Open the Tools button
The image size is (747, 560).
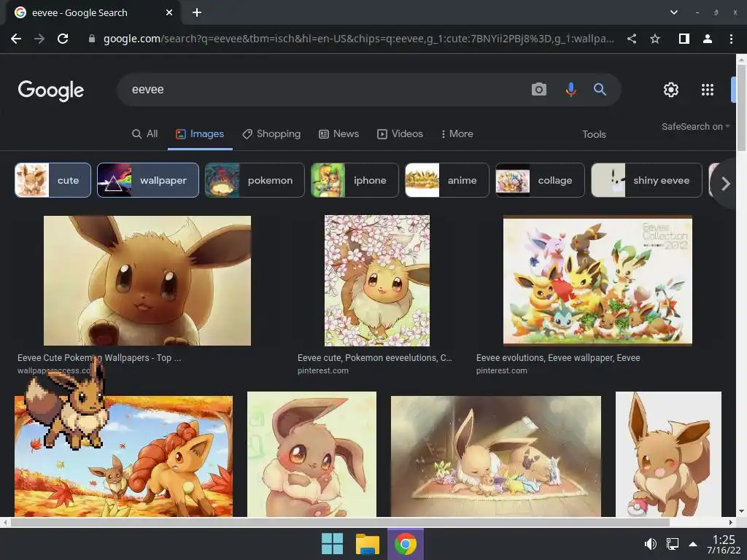[x=594, y=134]
